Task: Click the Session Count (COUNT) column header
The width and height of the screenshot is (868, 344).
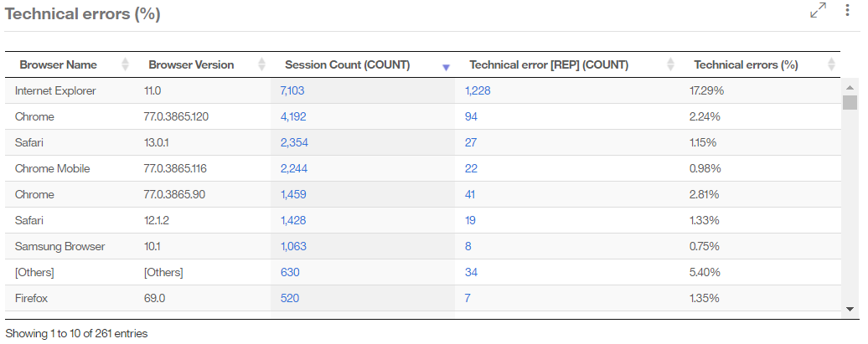Action: point(347,64)
